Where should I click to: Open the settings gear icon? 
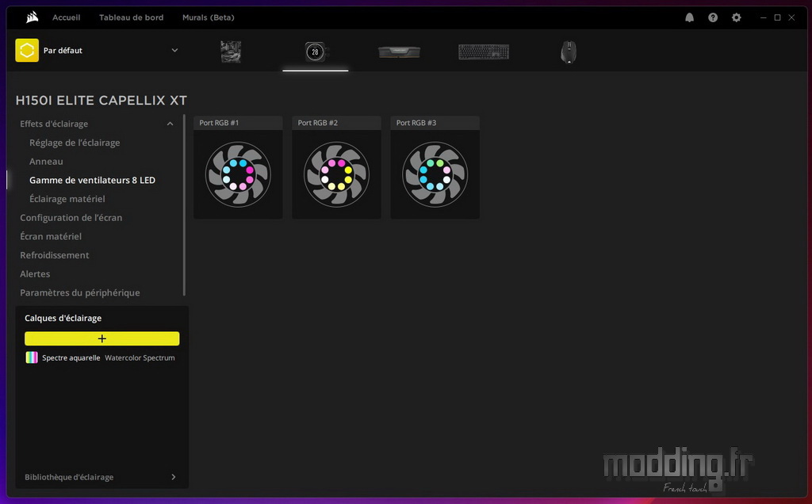tap(737, 17)
